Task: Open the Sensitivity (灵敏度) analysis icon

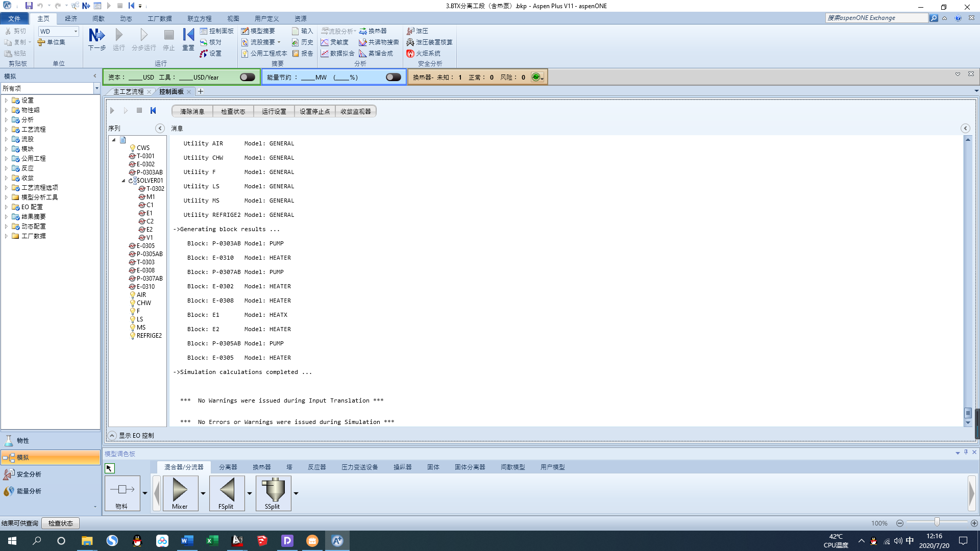Action: [x=334, y=42]
